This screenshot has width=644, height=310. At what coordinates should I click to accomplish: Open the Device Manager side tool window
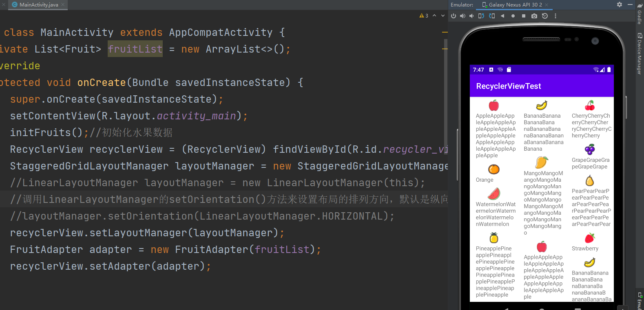[x=640, y=53]
